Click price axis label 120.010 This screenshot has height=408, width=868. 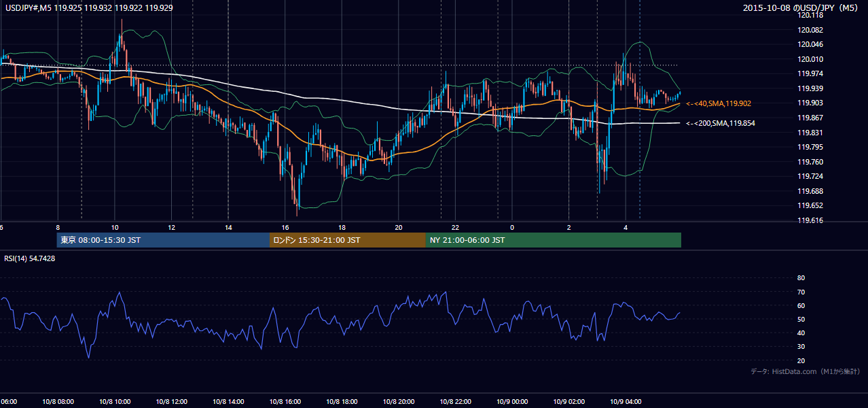(809, 59)
